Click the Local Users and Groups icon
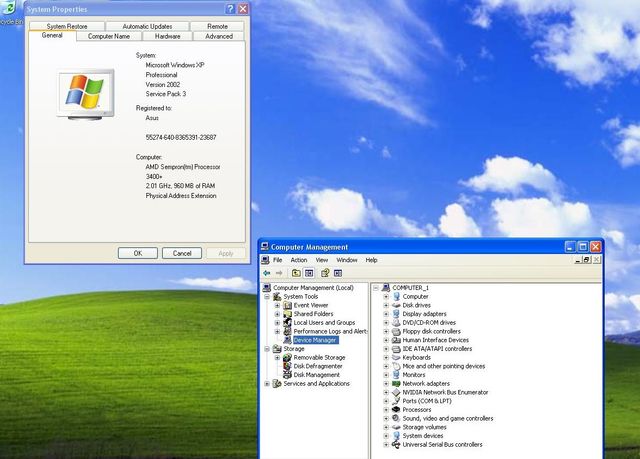Screen dimensions: 640x459 287,322
